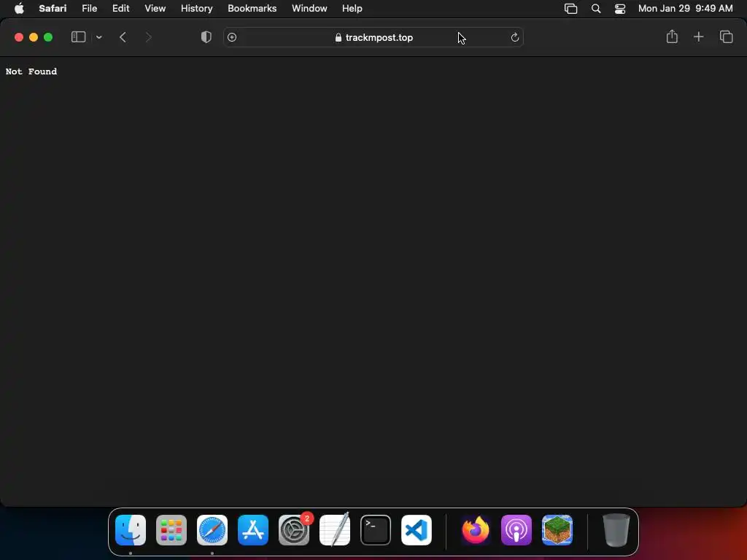Open Podcasts from the Dock
Image resolution: width=747 pixels, height=560 pixels.
pos(516,530)
